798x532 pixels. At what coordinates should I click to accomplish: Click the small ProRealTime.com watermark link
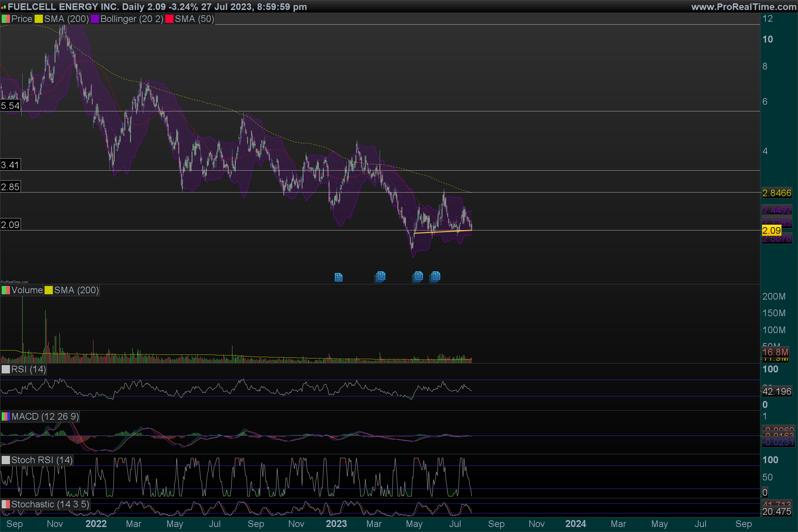pyautogui.click(x=14, y=282)
